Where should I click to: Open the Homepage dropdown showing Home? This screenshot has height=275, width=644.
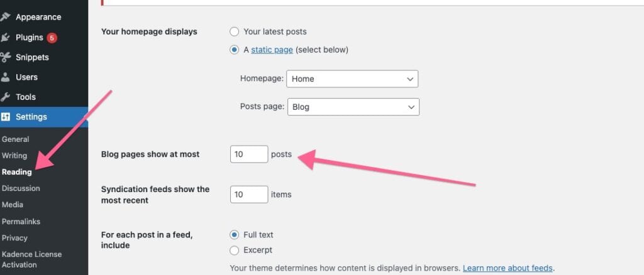point(352,79)
